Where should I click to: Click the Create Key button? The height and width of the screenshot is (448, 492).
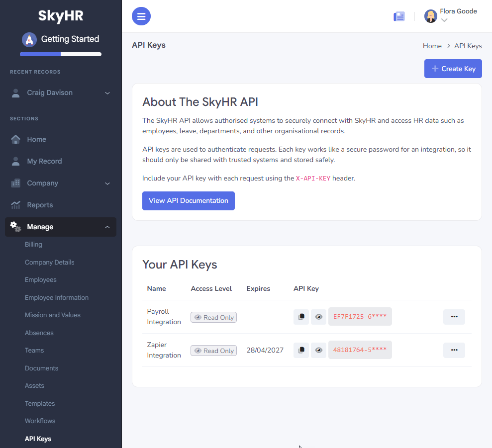pos(453,69)
